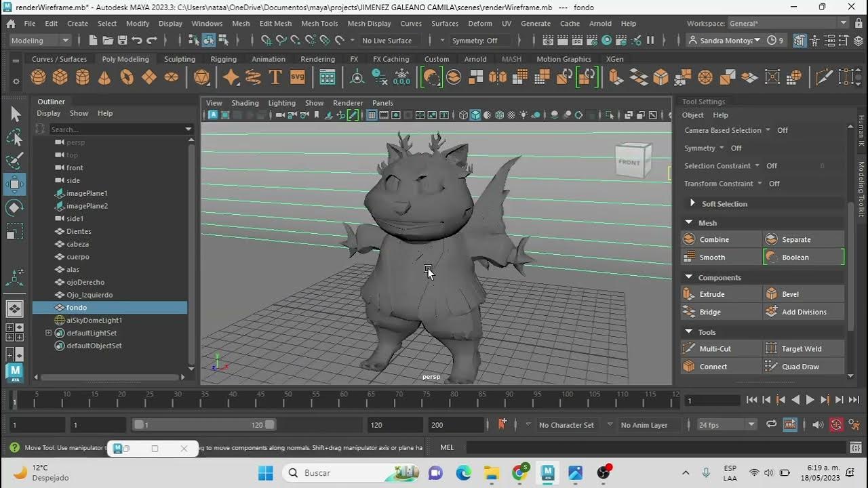This screenshot has height=488, width=868.
Task: Select the Move tool in toolbox
Action: [14, 184]
